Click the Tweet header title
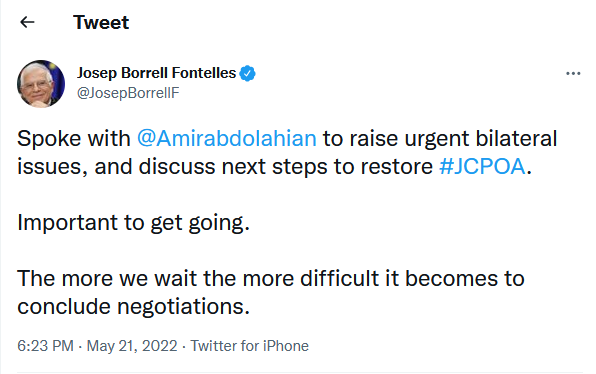Screen dimensions: 596x374 coord(101,22)
